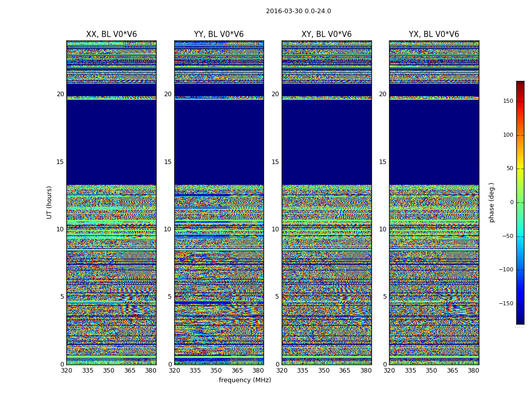Click the 350 MHz tick under XX panel
This screenshot has height=405, width=532.
point(108,371)
